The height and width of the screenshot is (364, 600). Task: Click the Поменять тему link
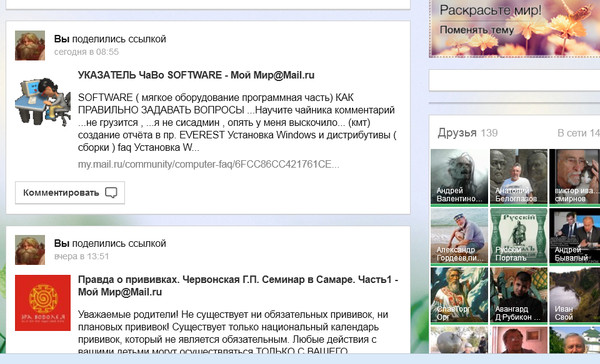[x=476, y=29]
